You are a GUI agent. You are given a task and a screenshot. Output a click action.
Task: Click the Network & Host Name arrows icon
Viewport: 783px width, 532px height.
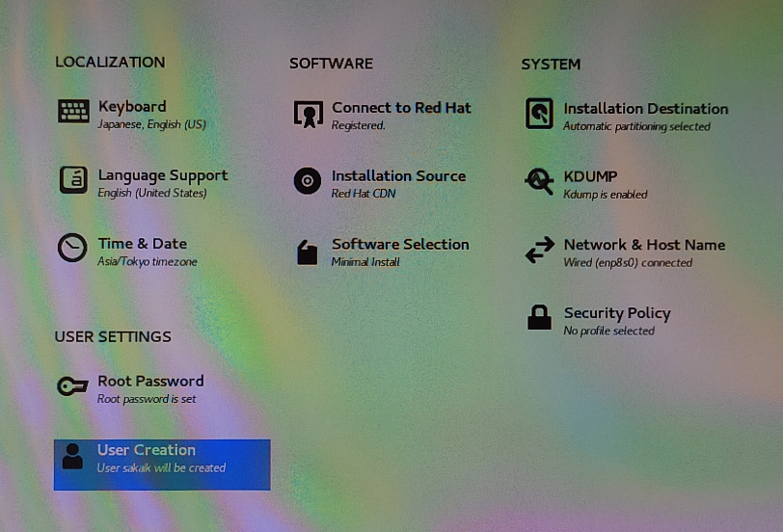(x=540, y=250)
